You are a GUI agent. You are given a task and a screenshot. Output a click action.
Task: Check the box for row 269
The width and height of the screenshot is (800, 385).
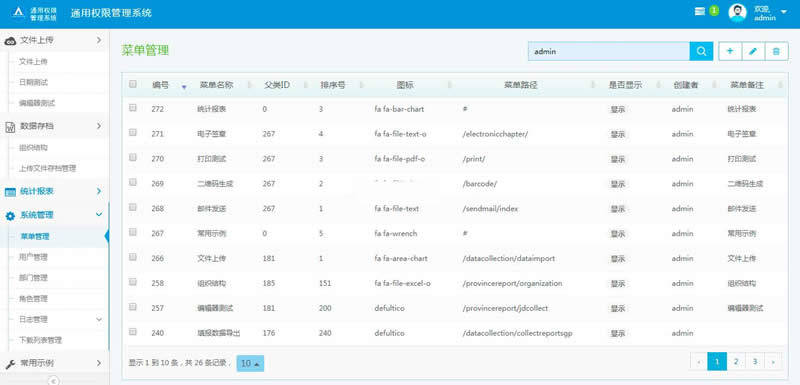coord(133,182)
